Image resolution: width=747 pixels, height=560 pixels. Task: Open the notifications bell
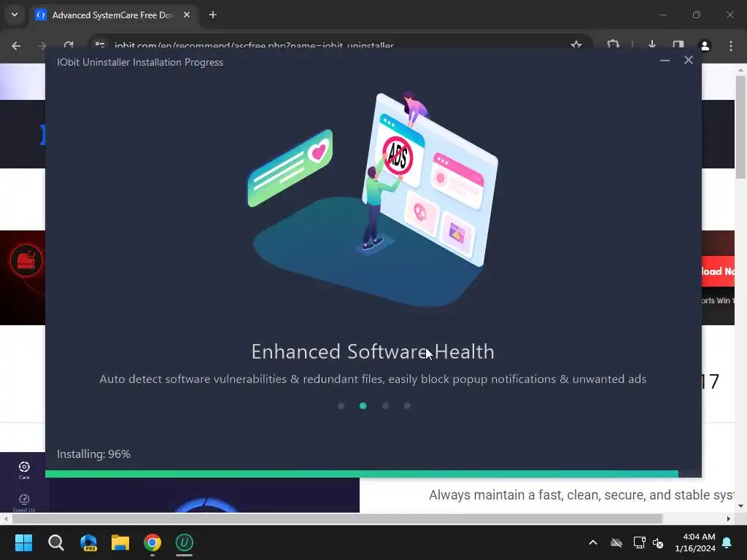point(727,542)
